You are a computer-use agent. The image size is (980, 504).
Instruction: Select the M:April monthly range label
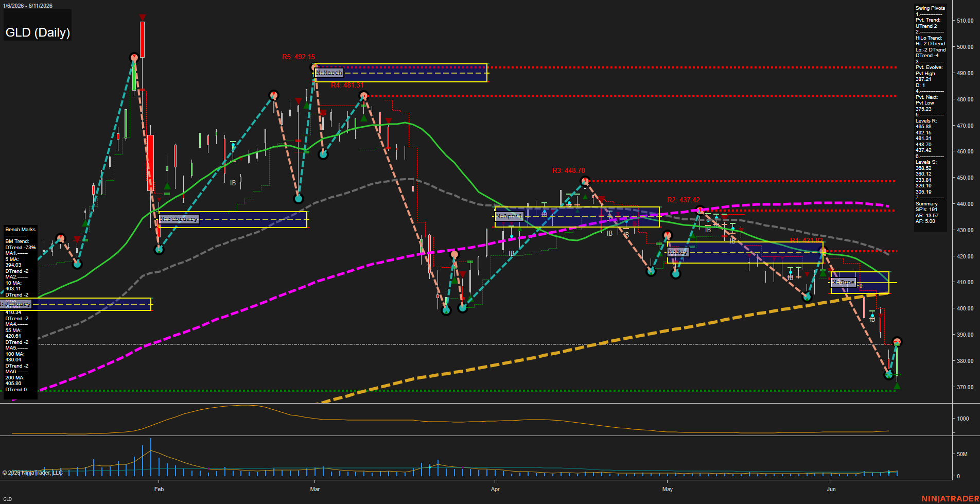click(509, 216)
